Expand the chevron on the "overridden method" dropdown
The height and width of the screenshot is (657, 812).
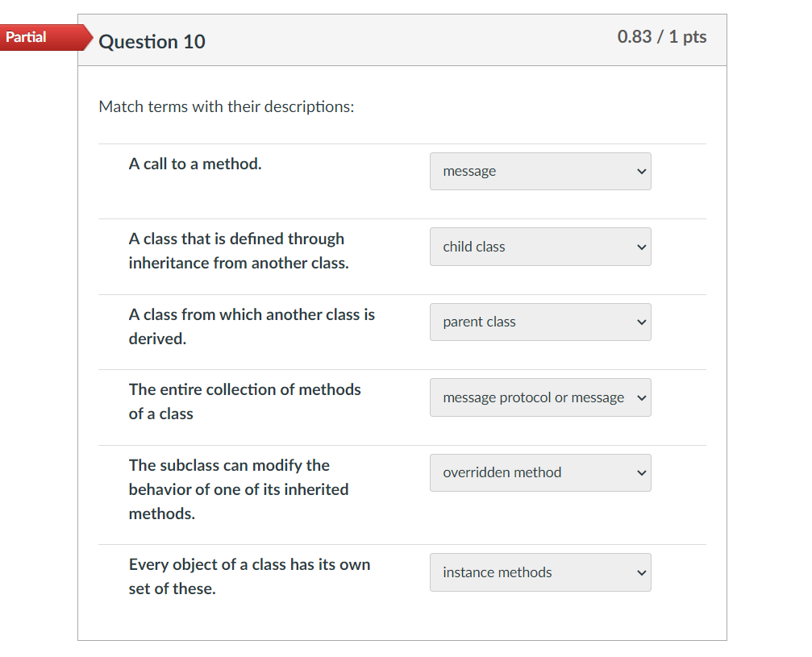click(x=641, y=472)
